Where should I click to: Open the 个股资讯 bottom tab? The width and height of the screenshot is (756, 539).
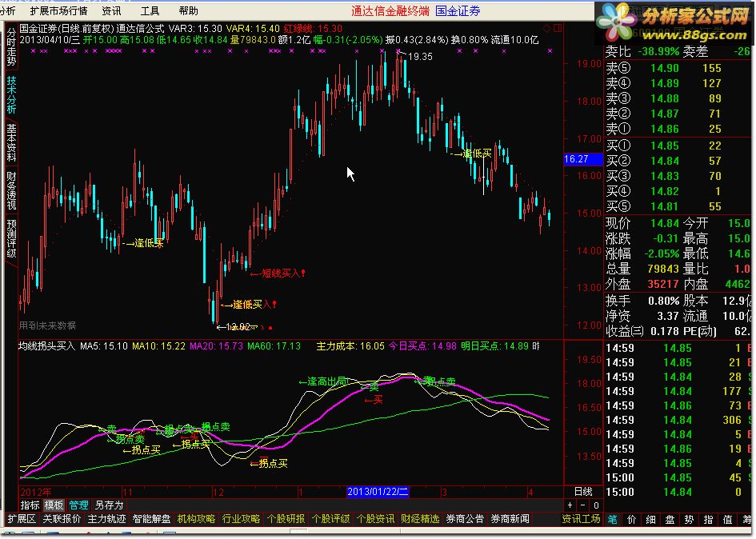(375, 519)
